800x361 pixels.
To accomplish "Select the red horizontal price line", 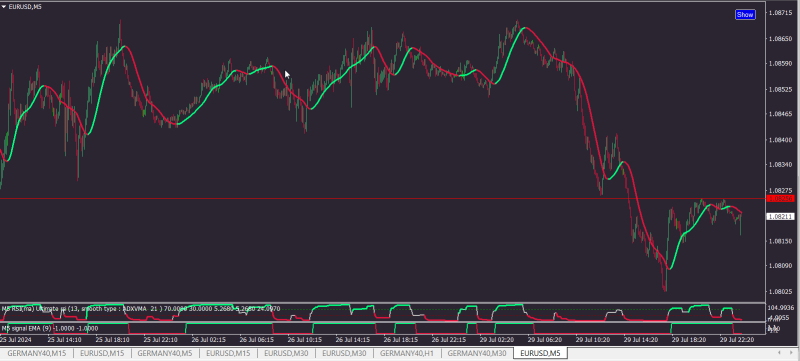I will [383, 198].
